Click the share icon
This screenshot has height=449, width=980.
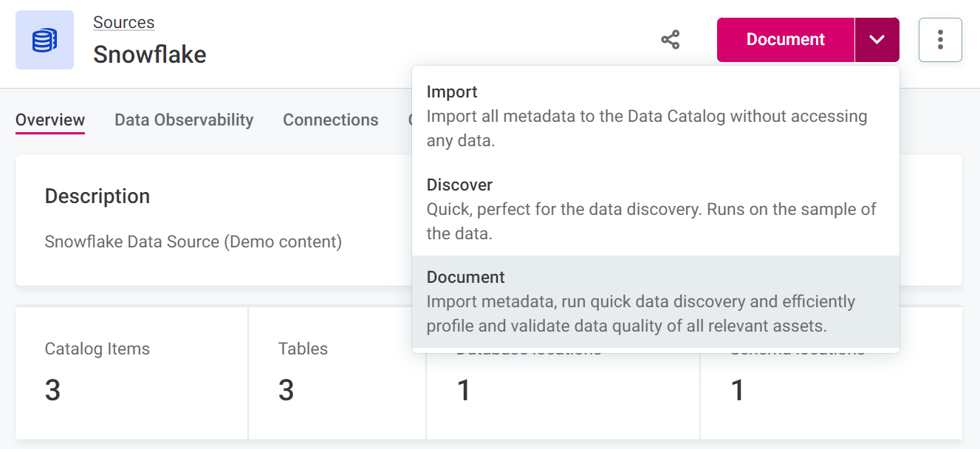click(670, 40)
